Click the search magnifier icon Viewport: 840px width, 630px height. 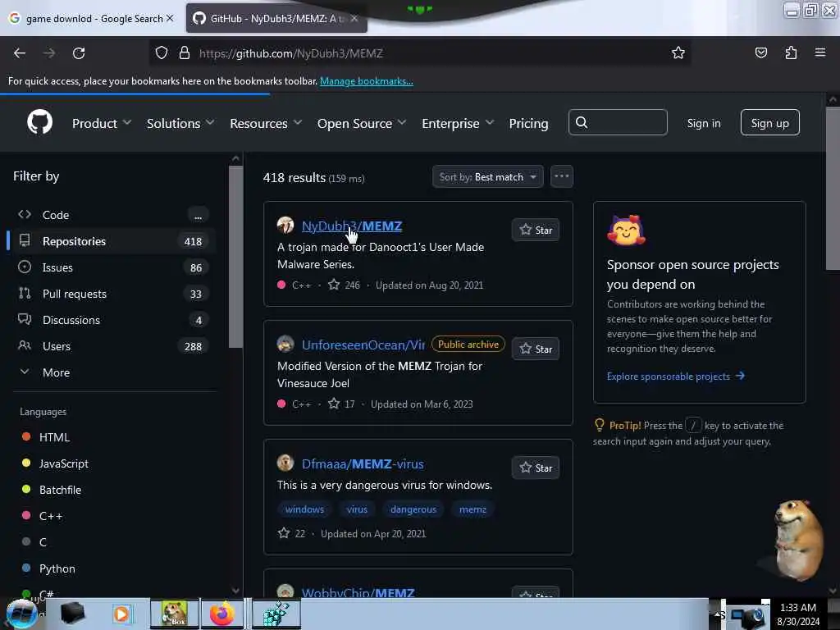point(582,123)
